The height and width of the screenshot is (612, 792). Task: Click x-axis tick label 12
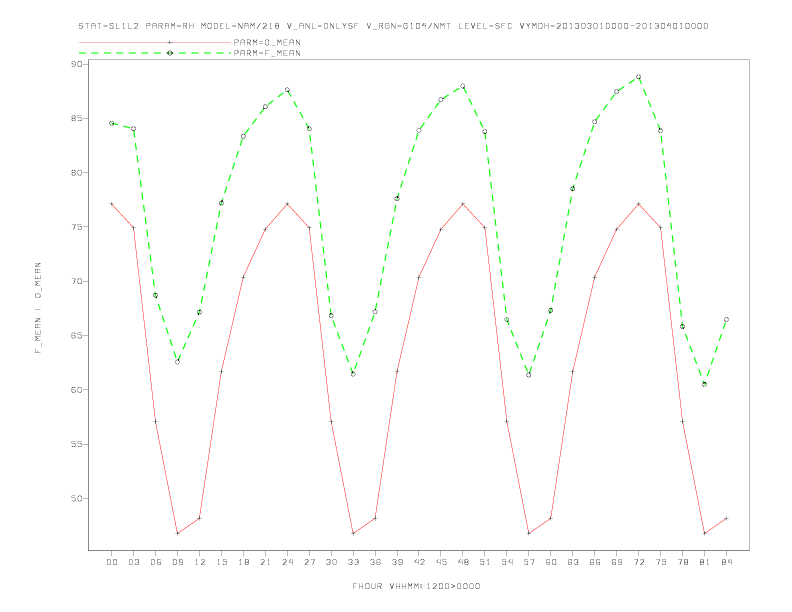(200, 562)
